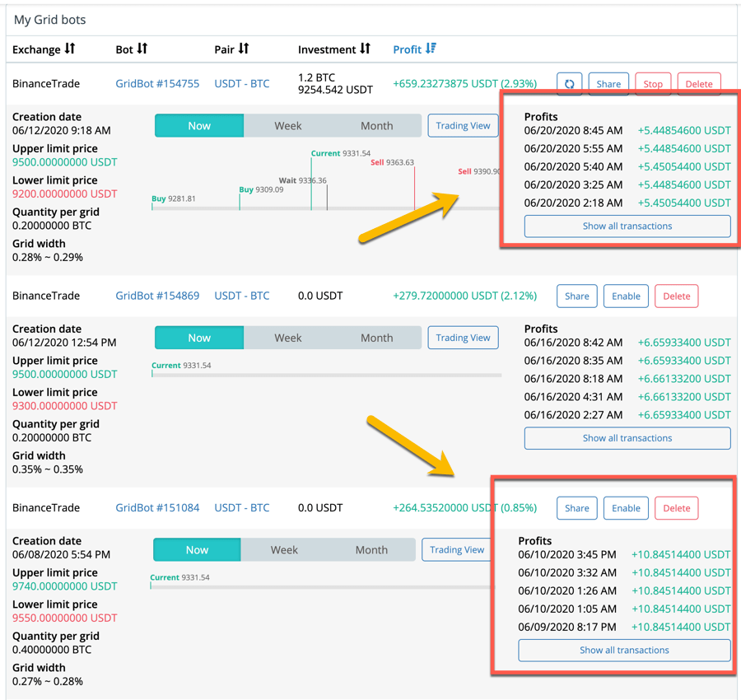Show all transactions for GridBot #154869

(627, 438)
